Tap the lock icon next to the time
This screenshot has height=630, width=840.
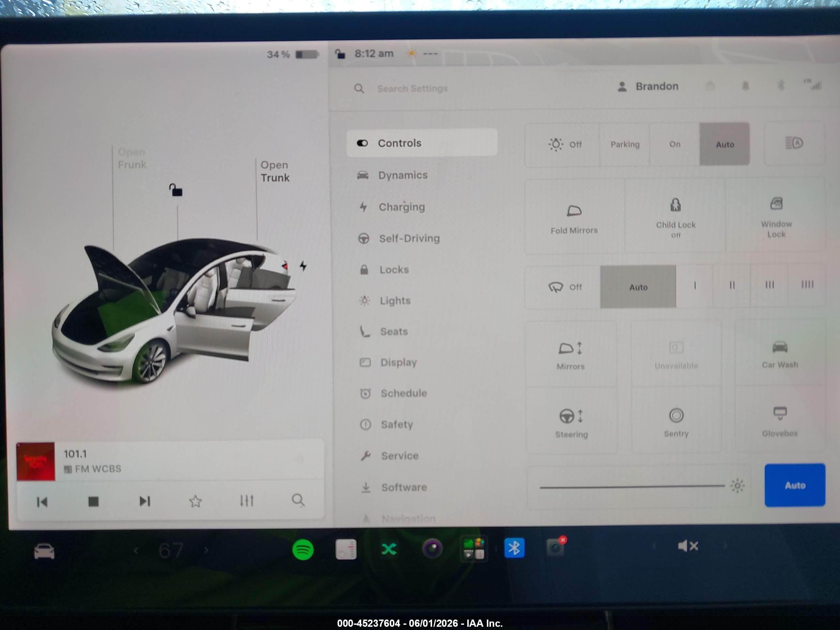click(340, 54)
